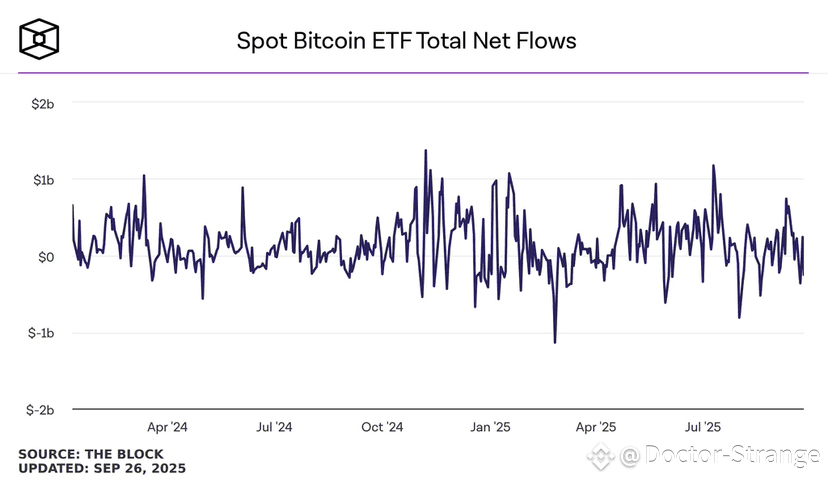Image resolution: width=828 pixels, height=482 pixels.
Task: Click the $1b y-axis label
Action: click(x=43, y=180)
